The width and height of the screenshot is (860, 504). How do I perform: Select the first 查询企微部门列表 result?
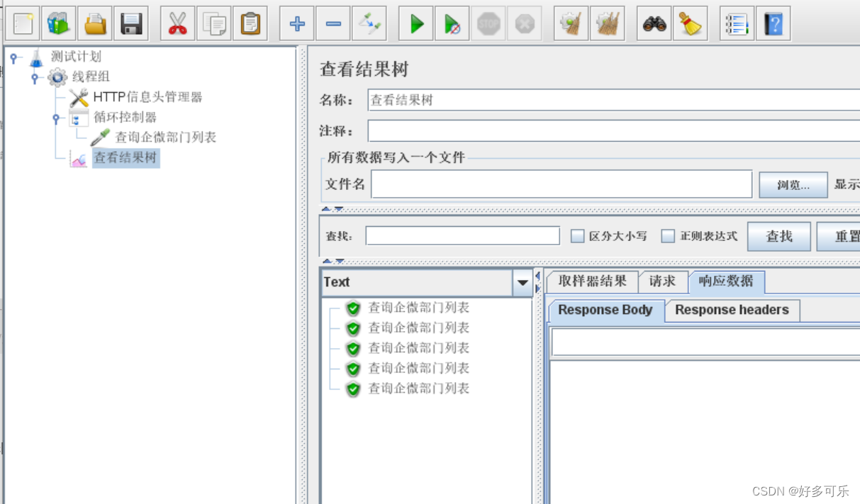pyautogui.click(x=418, y=308)
